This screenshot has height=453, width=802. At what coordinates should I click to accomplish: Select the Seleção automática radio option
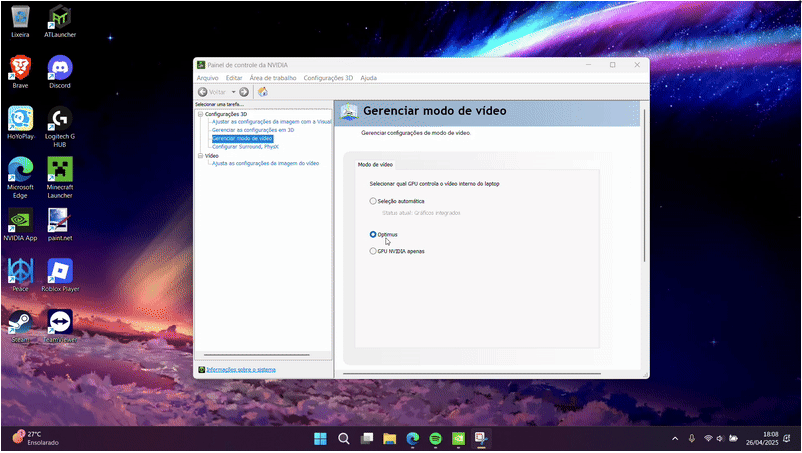coord(373,201)
